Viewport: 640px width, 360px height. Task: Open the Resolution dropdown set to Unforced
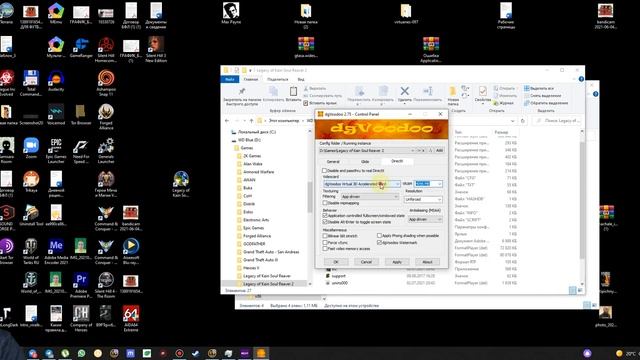click(423, 200)
